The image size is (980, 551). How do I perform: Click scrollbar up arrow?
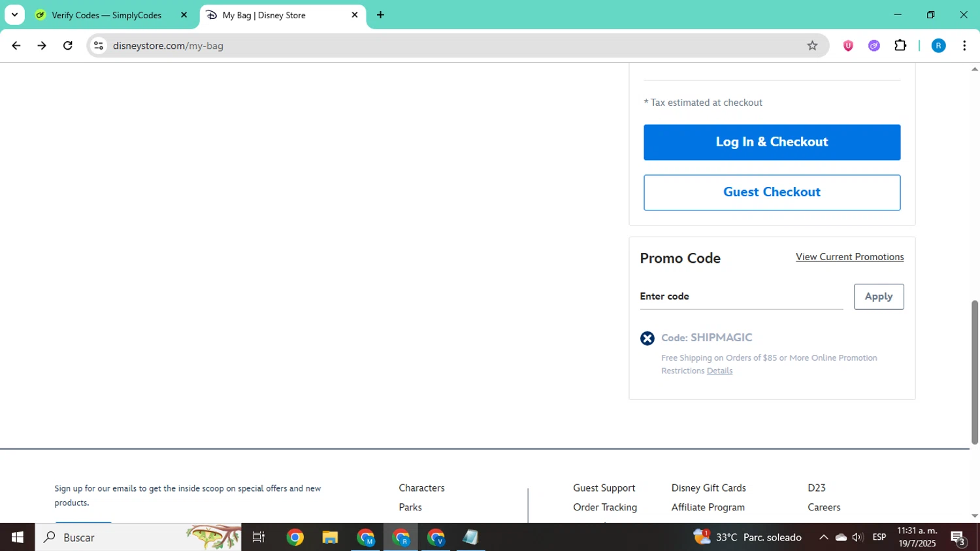975,69
